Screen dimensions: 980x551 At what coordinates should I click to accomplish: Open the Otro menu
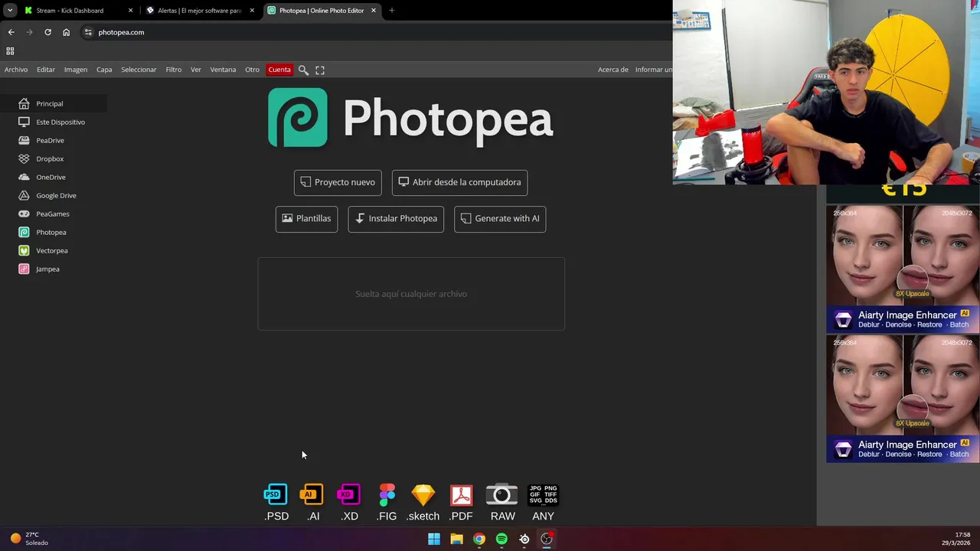tap(252, 70)
